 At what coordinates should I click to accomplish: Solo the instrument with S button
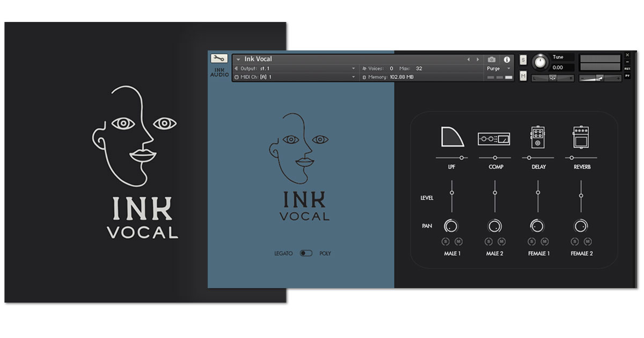523,60
